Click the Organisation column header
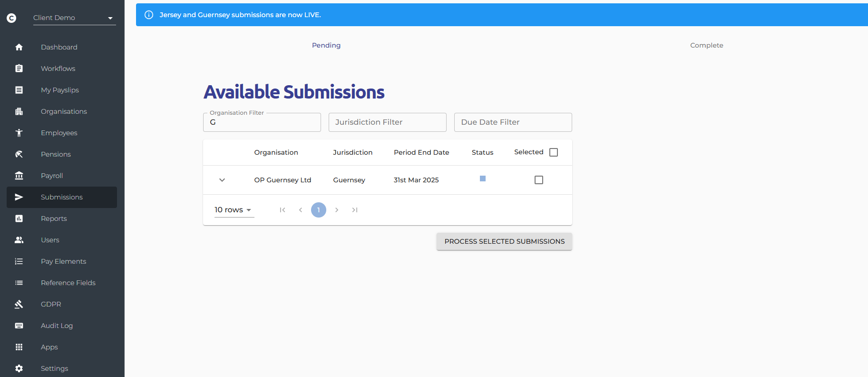This screenshot has height=377, width=868. click(x=276, y=152)
